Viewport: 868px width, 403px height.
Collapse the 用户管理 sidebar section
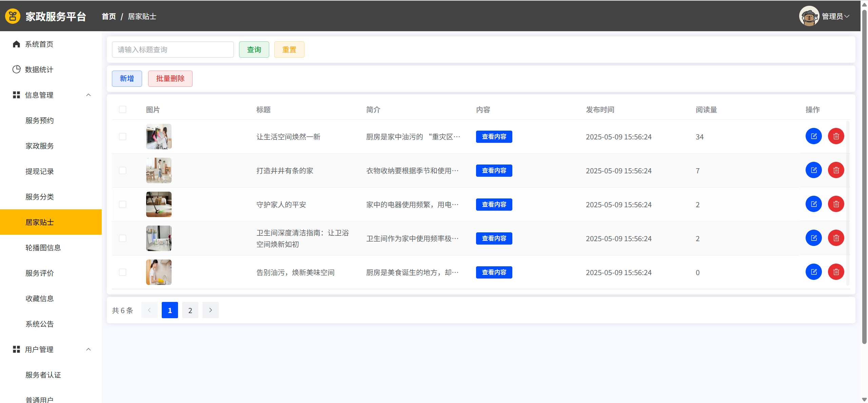(x=88, y=349)
